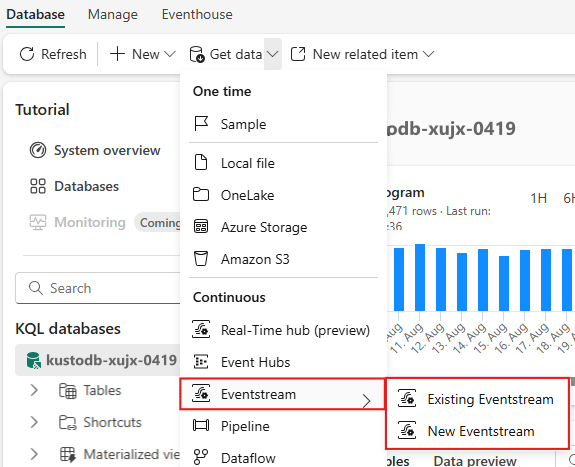
Task: Select the Sample flag icon
Action: tap(201, 124)
